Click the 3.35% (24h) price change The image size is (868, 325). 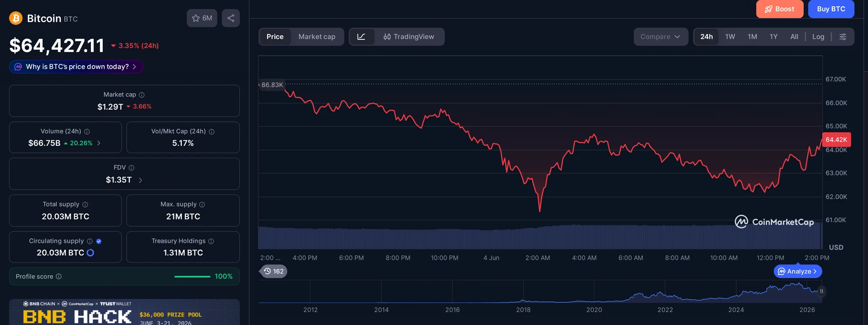click(x=135, y=46)
